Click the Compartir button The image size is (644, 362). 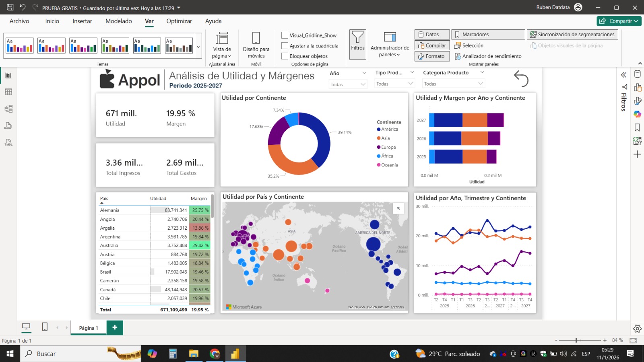619,21
